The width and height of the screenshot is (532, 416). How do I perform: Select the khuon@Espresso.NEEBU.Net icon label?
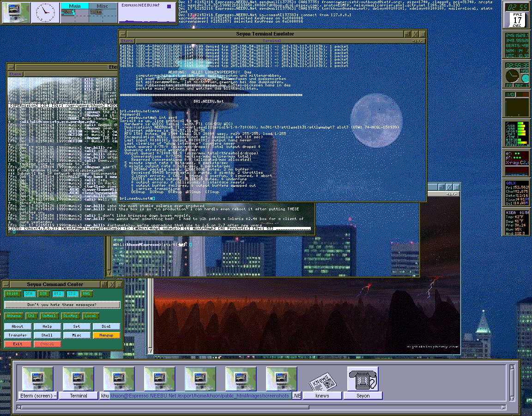point(201,396)
